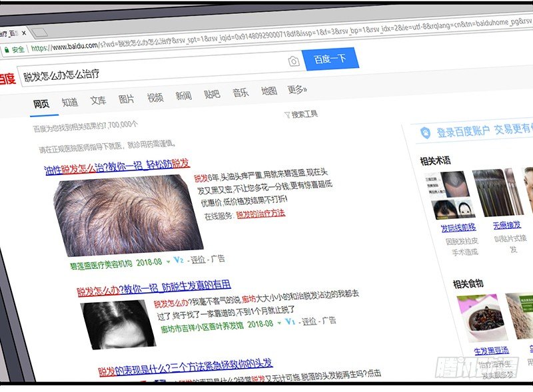
Task: Click 评价 under the second result
Action: click(x=309, y=321)
